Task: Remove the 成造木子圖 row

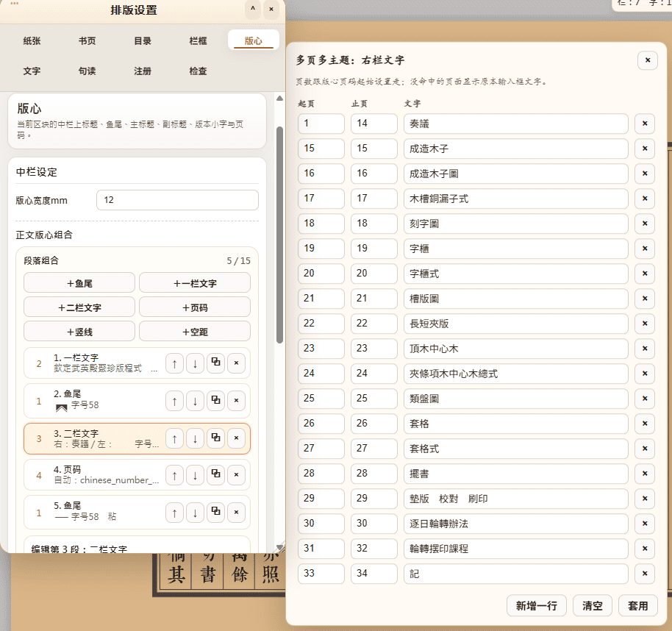Action: (645, 174)
